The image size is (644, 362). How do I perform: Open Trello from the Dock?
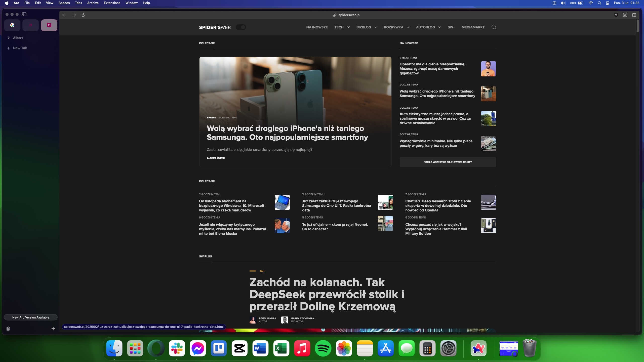[x=219, y=348]
